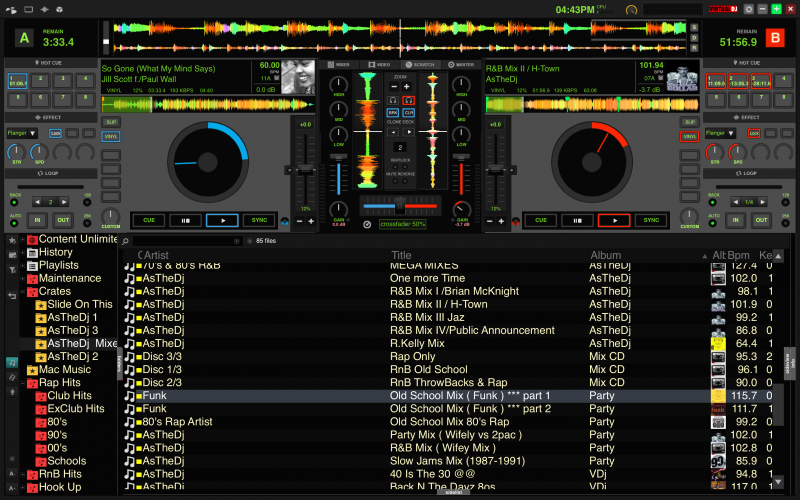Clone deck to the left arrow

pyautogui.click(x=393, y=132)
